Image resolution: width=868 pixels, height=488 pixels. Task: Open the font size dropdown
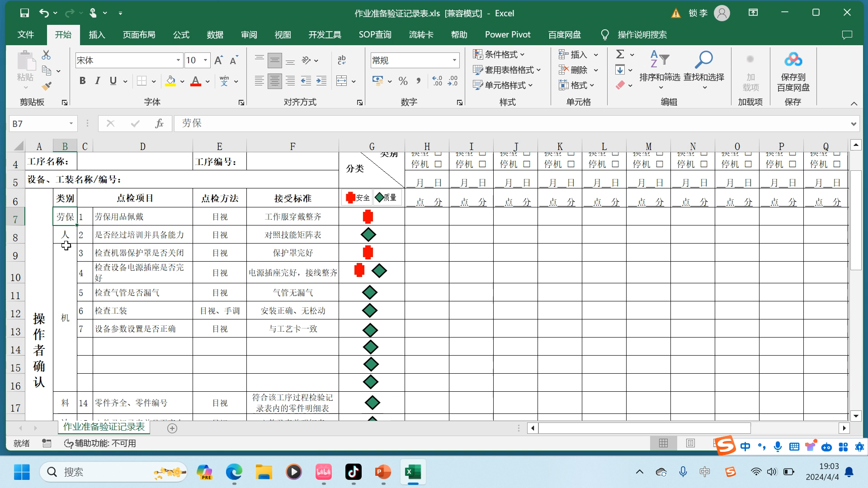pos(204,60)
